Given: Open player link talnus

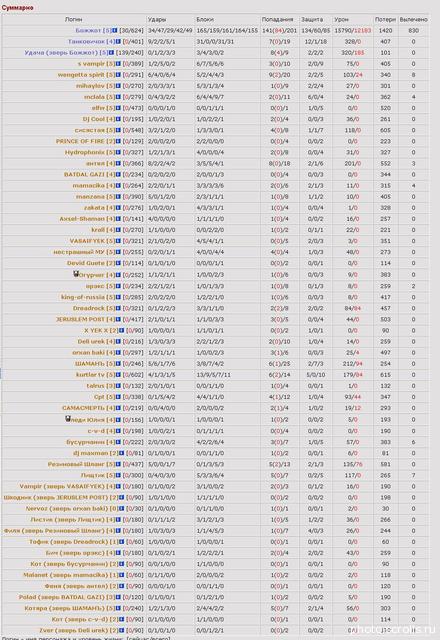Looking at the screenshot, I should point(101,386).
